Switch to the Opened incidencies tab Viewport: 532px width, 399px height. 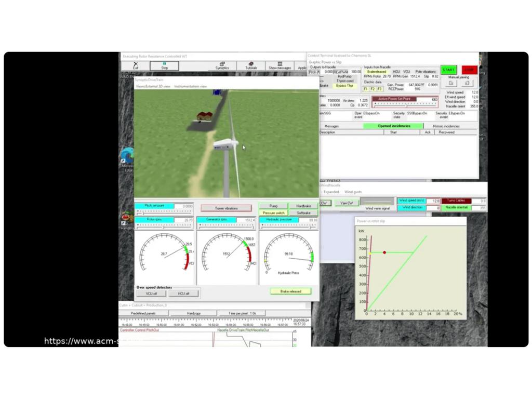pos(394,126)
